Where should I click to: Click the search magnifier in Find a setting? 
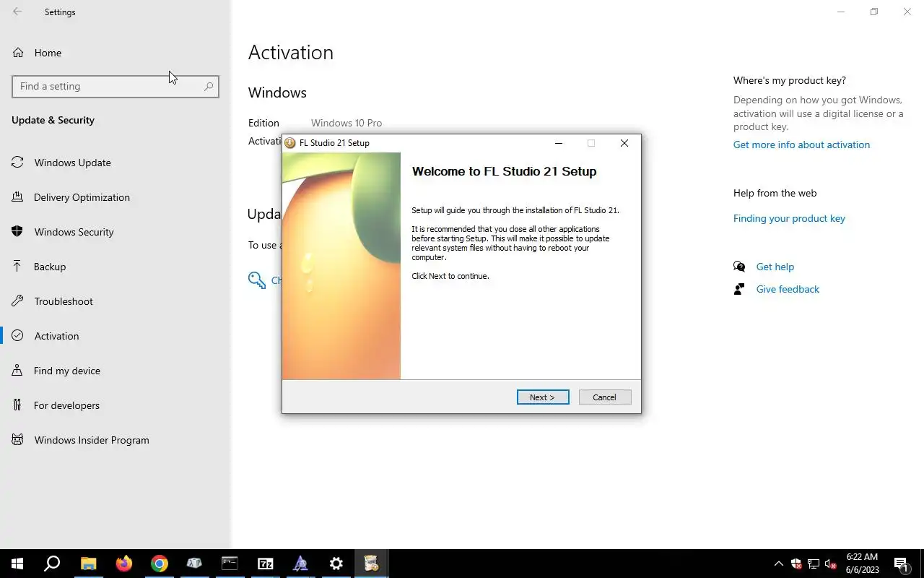click(209, 86)
